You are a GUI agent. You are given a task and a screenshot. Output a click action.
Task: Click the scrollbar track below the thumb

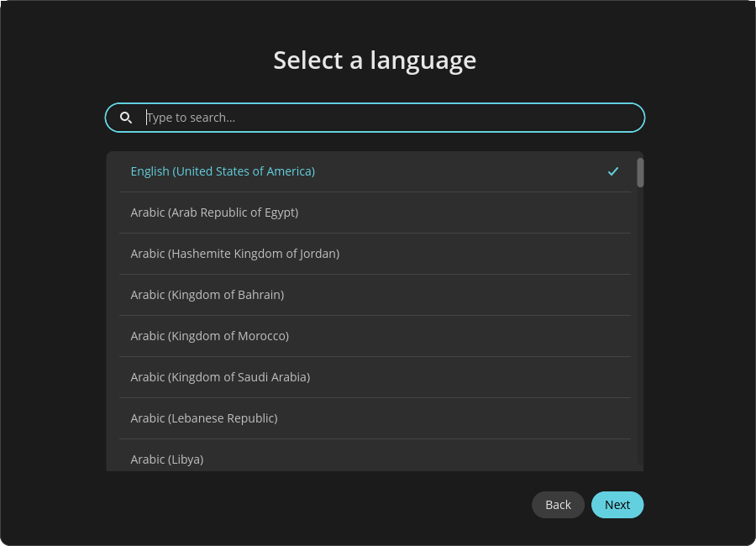[x=640, y=336]
